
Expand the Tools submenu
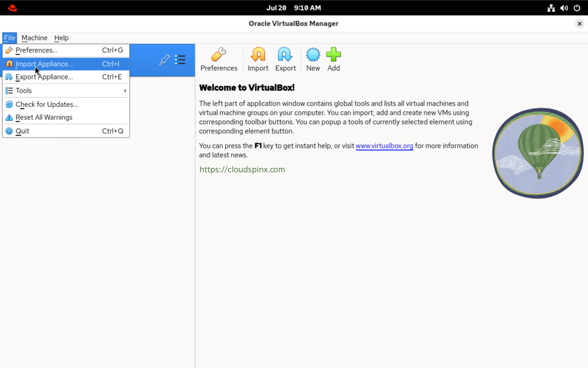tap(24, 90)
